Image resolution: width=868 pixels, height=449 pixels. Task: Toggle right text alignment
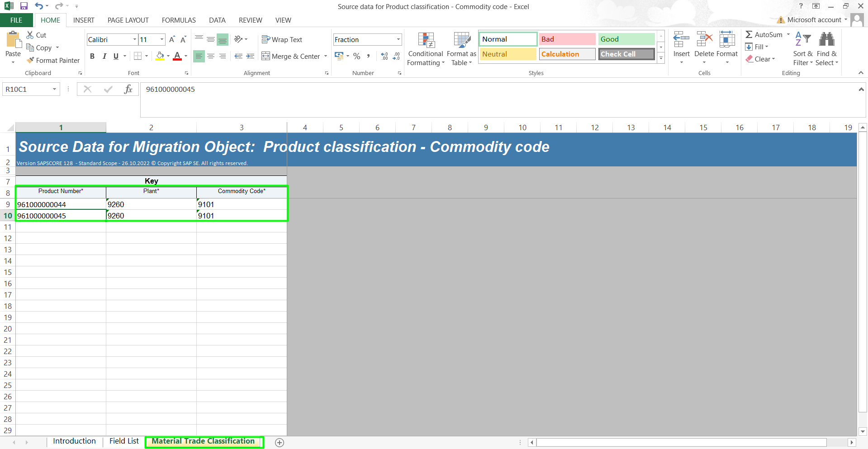(x=223, y=56)
